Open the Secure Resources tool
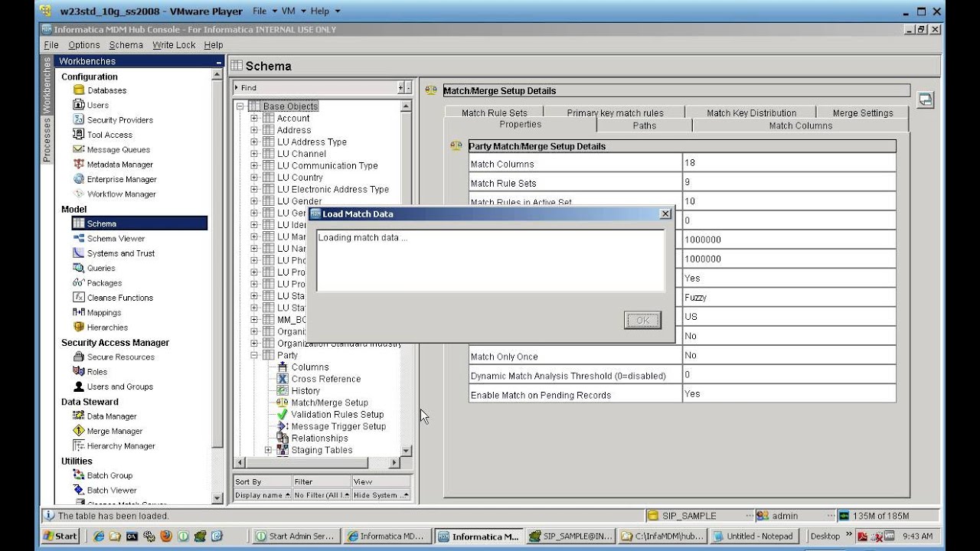This screenshot has width=980, height=551. coord(114,357)
